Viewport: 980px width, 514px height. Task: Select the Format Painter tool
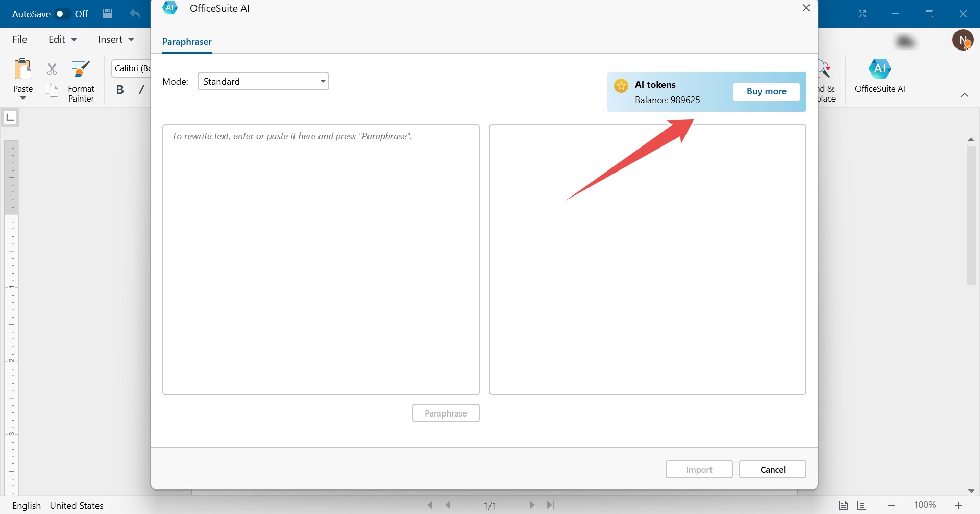coord(81,81)
